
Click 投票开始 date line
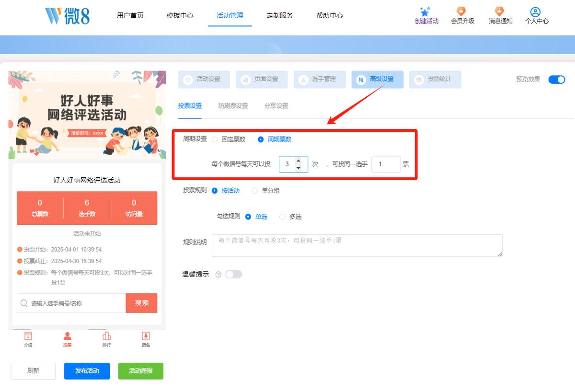point(59,250)
